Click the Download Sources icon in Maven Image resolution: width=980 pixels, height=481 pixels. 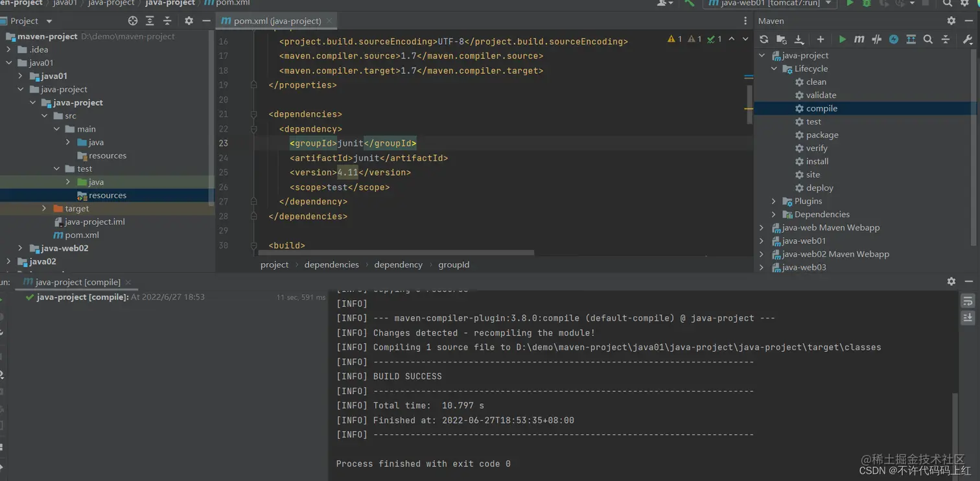coord(799,40)
